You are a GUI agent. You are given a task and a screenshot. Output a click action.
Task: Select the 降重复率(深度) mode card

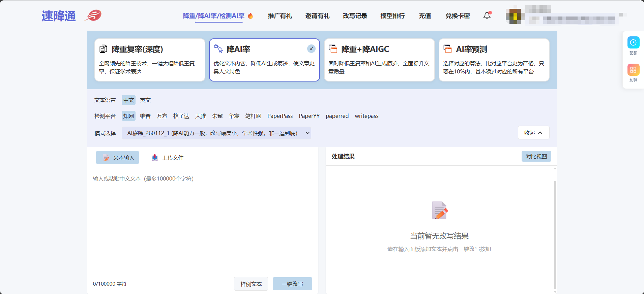coord(150,60)
